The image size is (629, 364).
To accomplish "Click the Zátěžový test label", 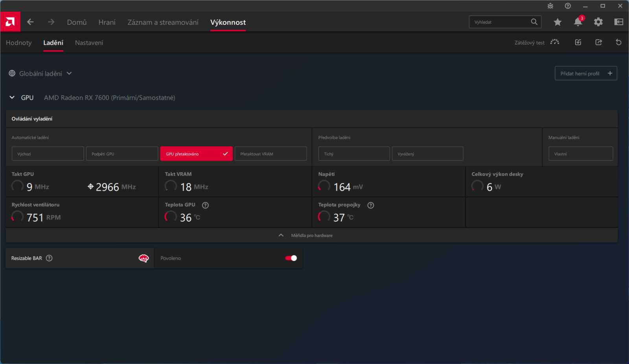I will tap(530, 43).
